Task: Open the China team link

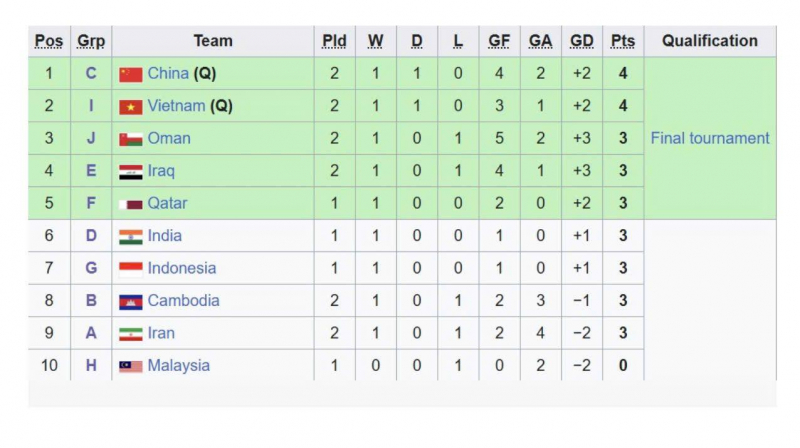Action: [x=168, y=74]
